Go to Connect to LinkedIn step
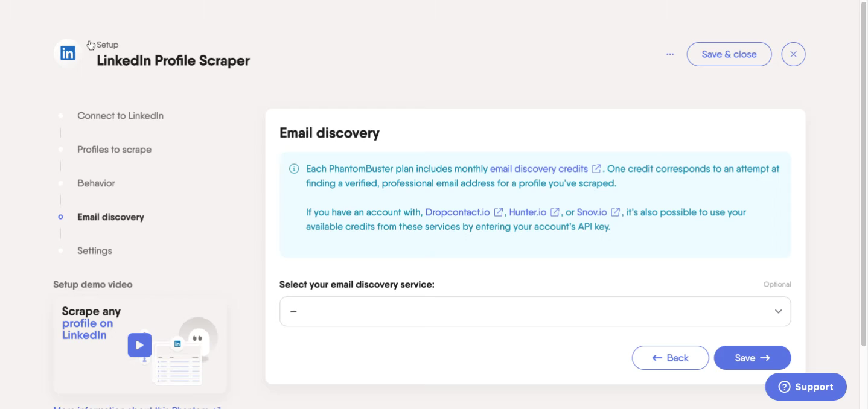Viewport: 868px width, 409px height. (120, 116)
